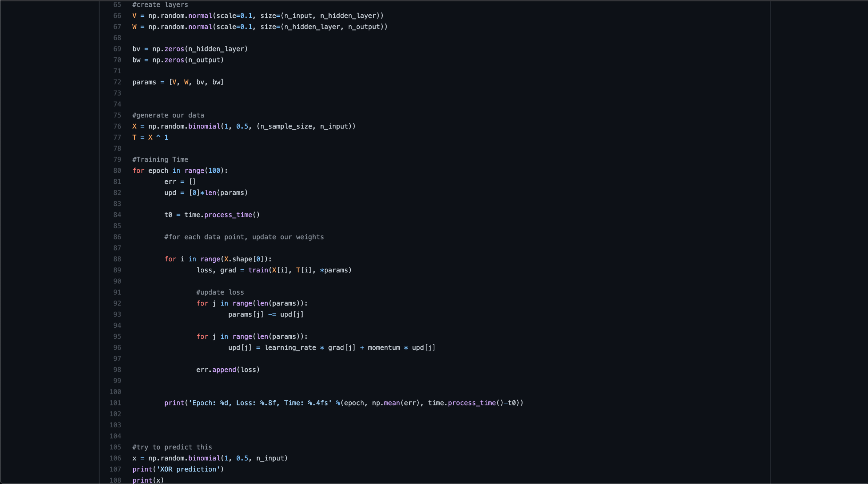Click line number 101 beside print statement

click(115, 403)
